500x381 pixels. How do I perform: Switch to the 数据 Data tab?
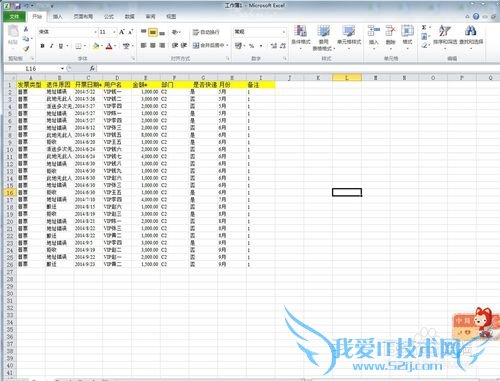tap(129, 16)
